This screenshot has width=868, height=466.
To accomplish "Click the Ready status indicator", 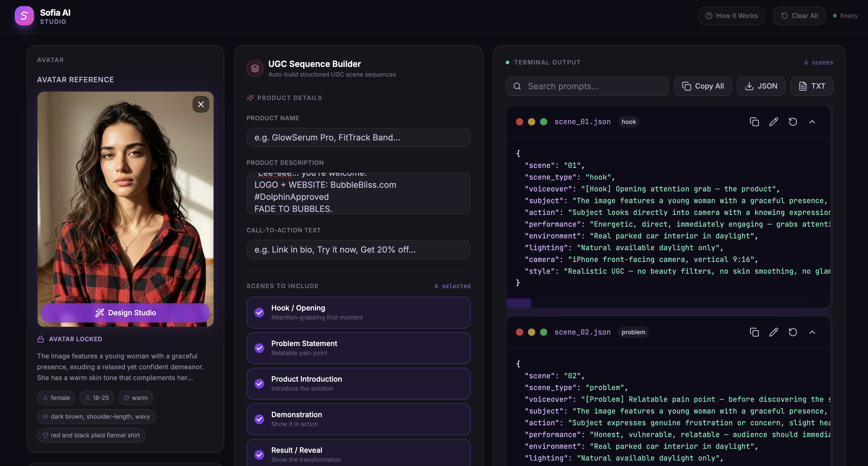I will 845,15.
